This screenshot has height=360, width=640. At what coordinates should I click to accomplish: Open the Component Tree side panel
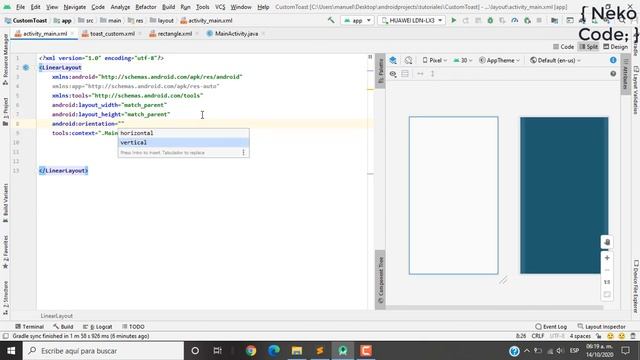(x=380, y=280)
